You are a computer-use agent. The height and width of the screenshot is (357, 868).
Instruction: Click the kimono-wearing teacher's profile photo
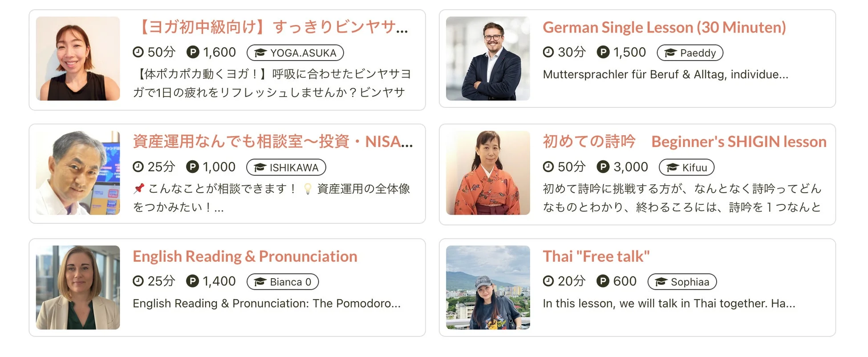tap(488, 173)
